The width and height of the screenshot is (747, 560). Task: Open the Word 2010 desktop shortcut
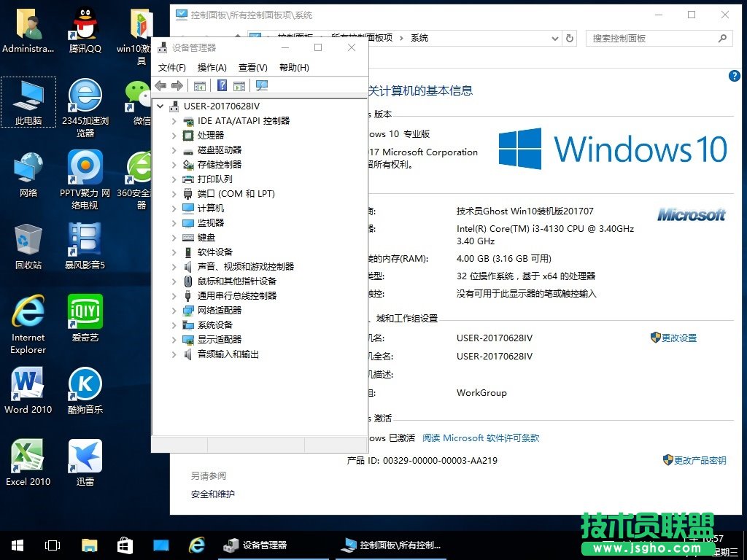tap(28, 391)
